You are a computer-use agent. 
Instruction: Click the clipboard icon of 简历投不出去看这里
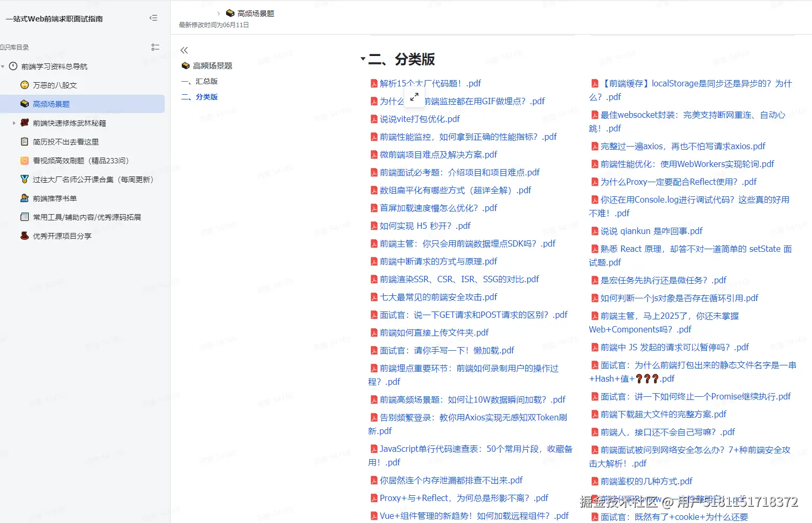point(25,141)
